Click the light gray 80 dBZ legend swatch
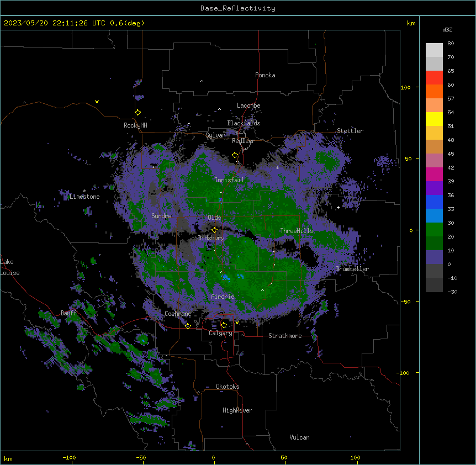Viewport: 476px width, 465px height. pos(434,50)
